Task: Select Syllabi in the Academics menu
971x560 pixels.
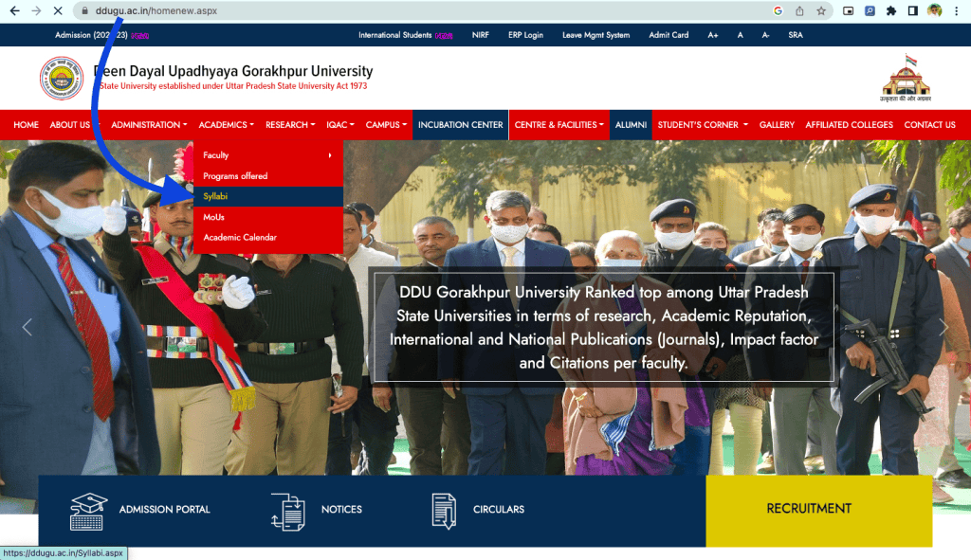Action: click(x=268, y=196)
